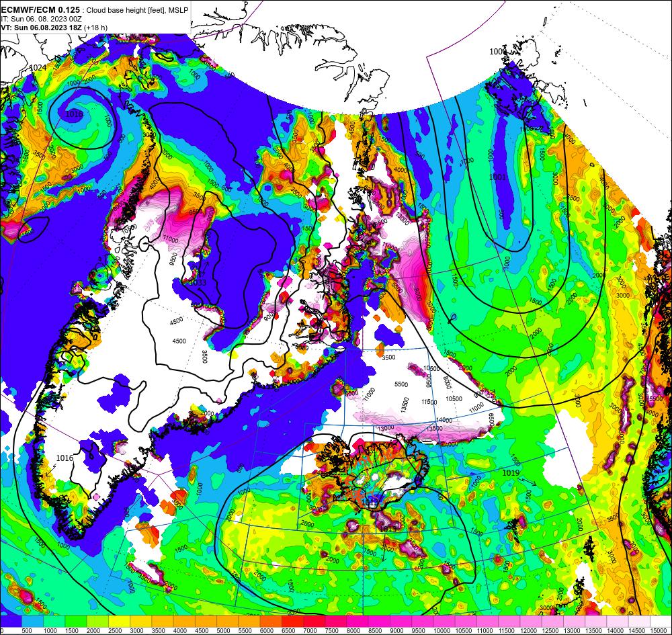Pick the yellow 2500-3000 legend swatch
This screenshot has width=672, height=635.
[x=119, y=622]
